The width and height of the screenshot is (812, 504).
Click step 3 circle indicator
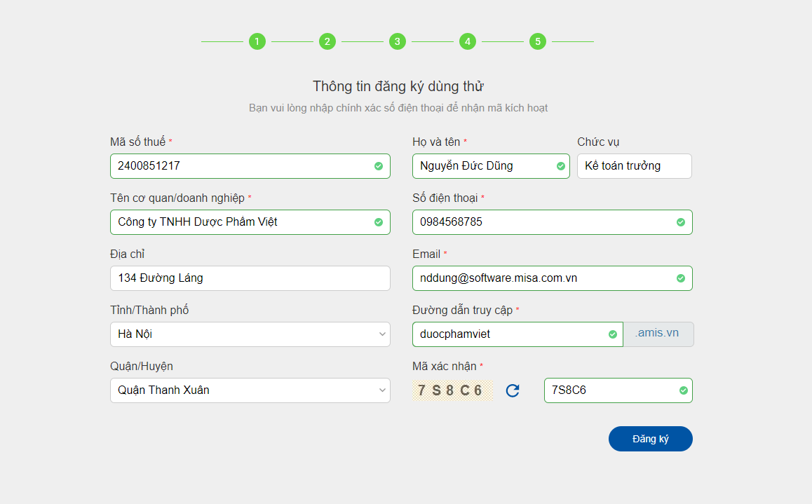coord(398,41)
